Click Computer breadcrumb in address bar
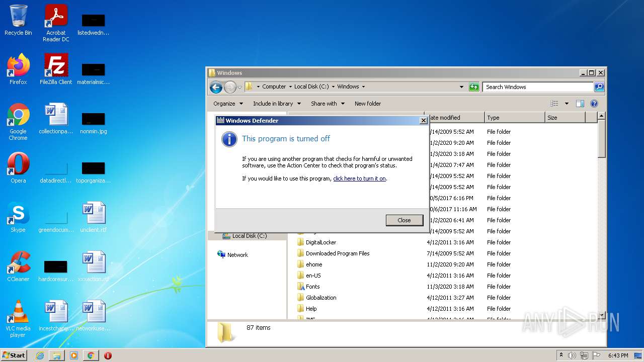644x362 pixels. click(x=274, y=87)
